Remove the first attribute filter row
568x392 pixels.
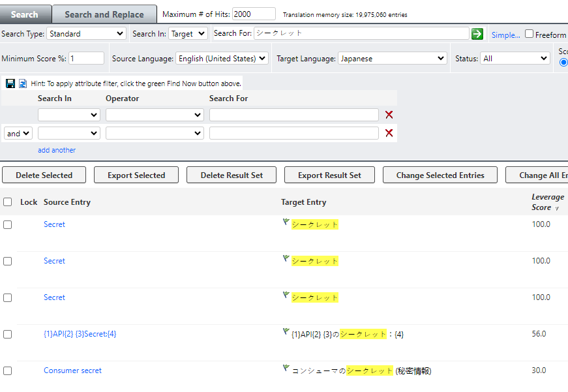(x=389, y=114)
